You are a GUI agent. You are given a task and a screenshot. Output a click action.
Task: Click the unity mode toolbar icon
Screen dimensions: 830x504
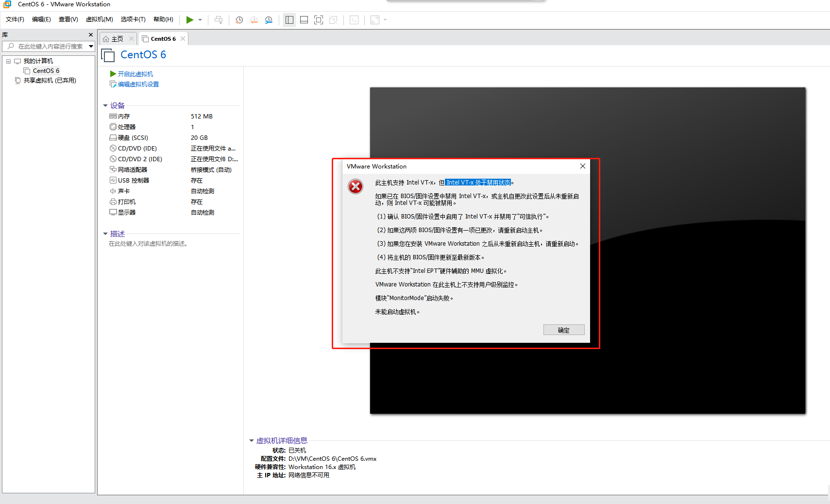click(x=333, y=20)
